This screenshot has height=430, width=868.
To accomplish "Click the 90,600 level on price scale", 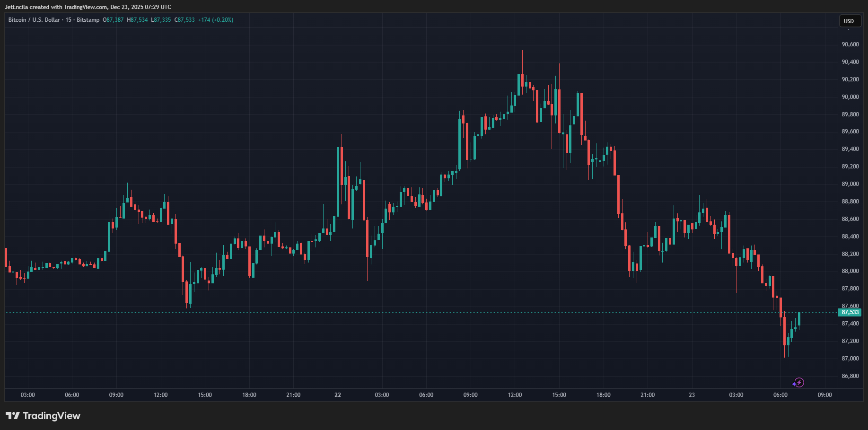I will pyautogui.click(x=850, y=44).
